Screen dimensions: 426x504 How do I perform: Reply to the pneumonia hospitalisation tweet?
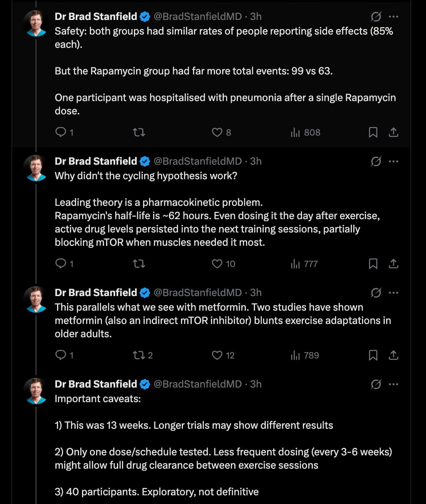point(61,132)
